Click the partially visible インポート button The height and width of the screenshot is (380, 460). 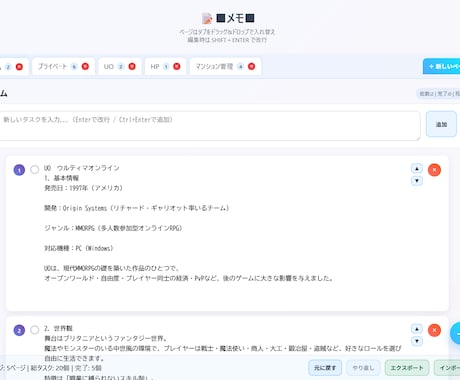click(447, 368)
